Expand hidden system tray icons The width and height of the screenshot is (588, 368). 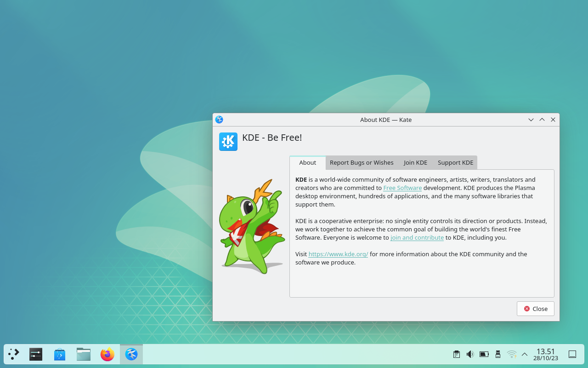tap(524, 354)
